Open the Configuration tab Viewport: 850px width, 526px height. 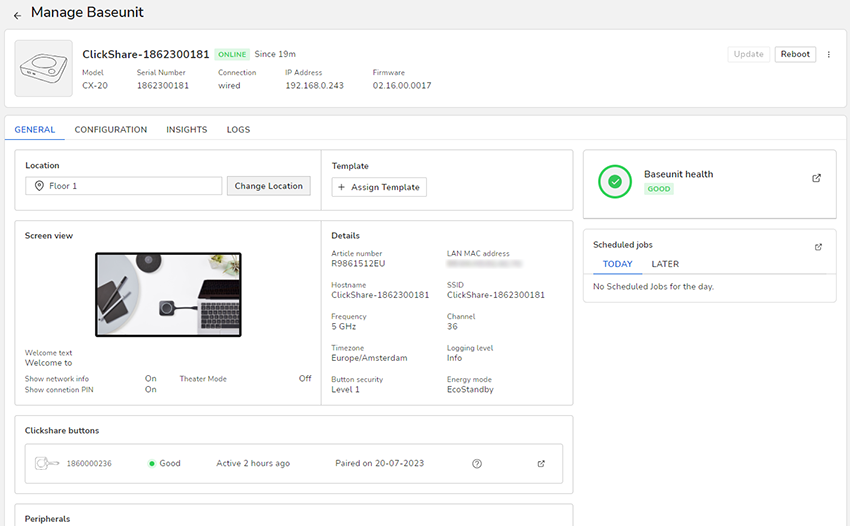(111, 130)
